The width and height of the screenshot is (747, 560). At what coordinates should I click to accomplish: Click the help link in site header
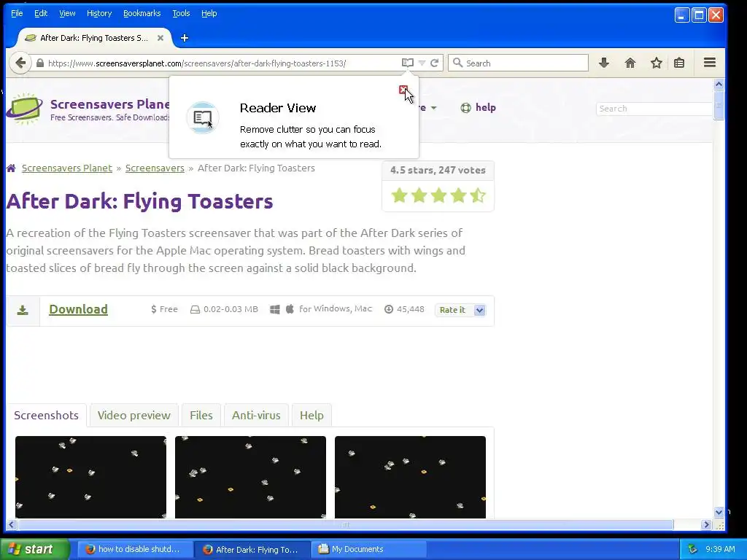(x=485, y=108)
